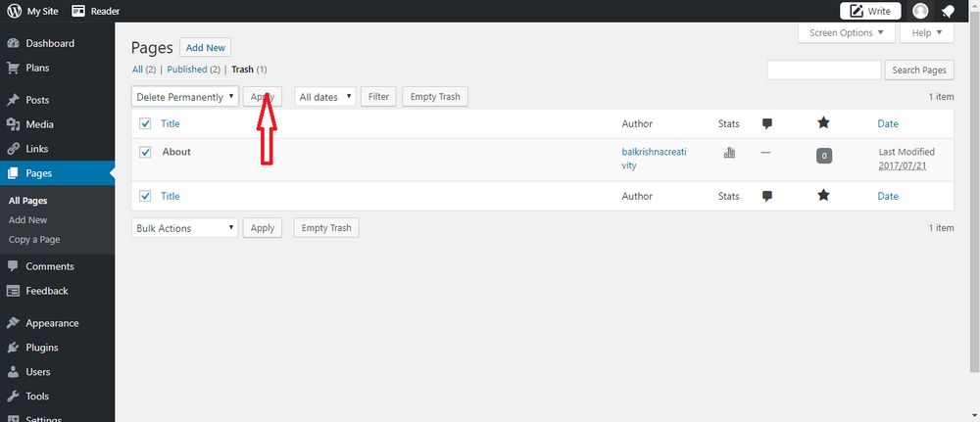The image size is (980, 422).
Task: Click the Posts pin icon
Action: click(x=13, y=100)
